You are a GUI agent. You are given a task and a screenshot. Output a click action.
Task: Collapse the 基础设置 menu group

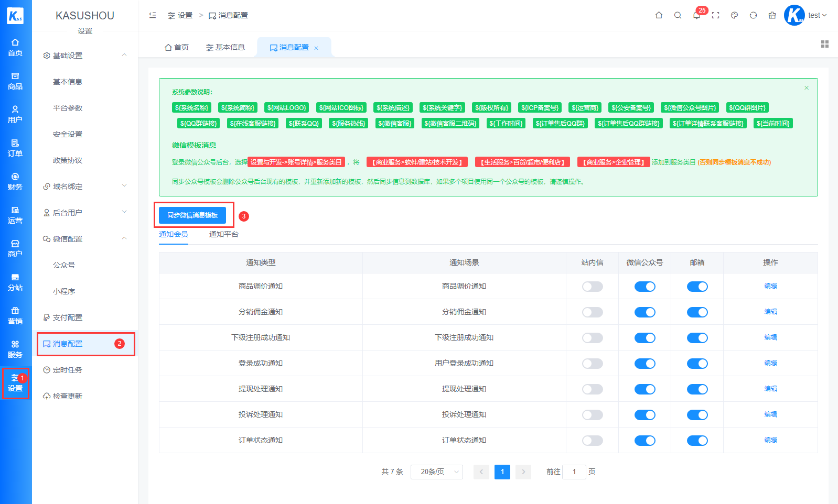click(85, 56)
